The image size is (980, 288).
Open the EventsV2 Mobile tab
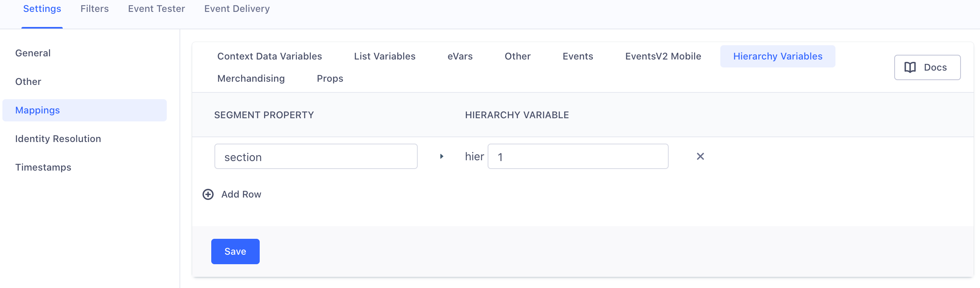663,56
